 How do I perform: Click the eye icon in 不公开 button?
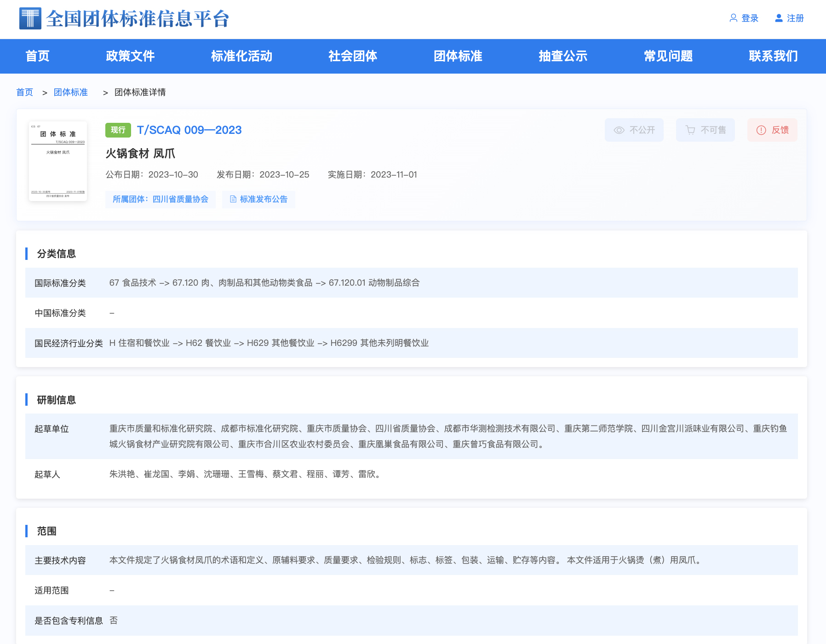pyautogui.click(x=619, y=130)
